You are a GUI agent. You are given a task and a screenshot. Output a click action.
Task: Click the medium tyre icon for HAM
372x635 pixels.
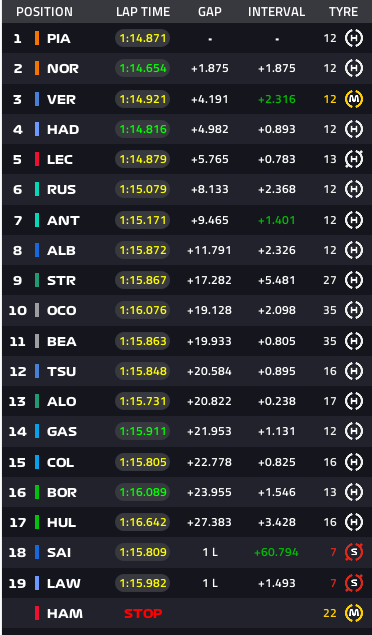point(354,613)
